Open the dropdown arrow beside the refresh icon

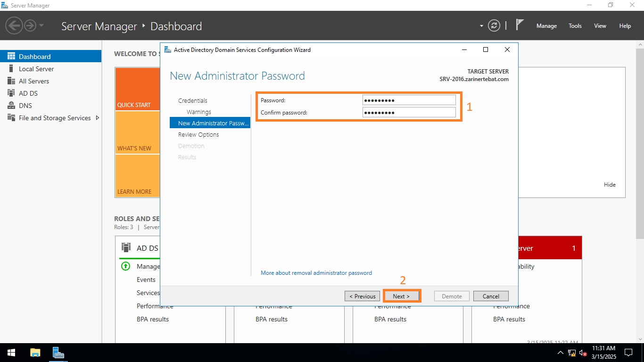(x=481, y=26)
